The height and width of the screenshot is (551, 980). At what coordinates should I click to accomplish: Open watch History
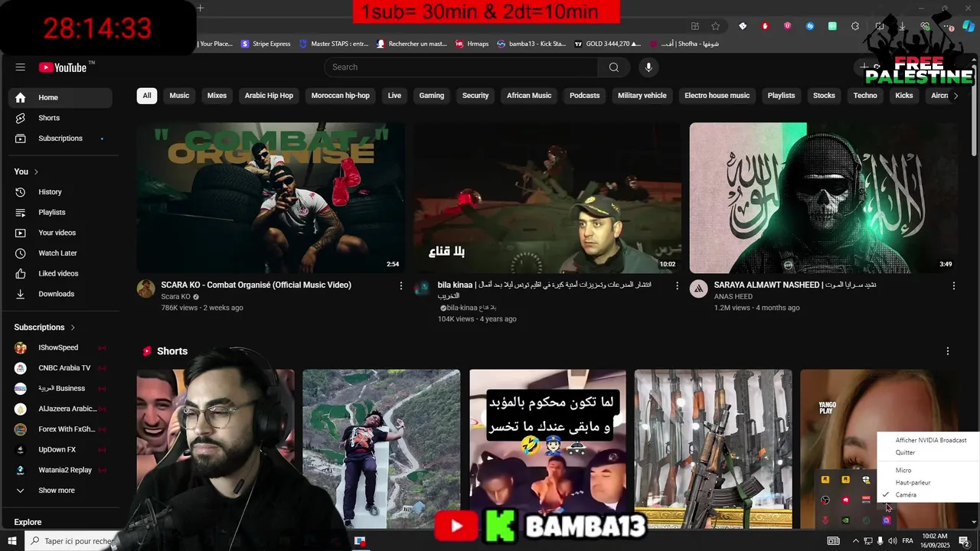coord(60,192)
